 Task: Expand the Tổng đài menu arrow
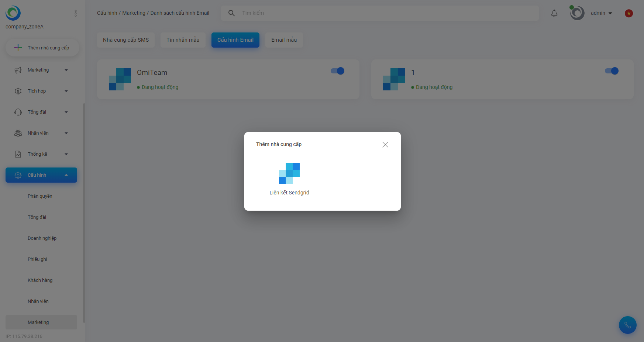[66, 112]
